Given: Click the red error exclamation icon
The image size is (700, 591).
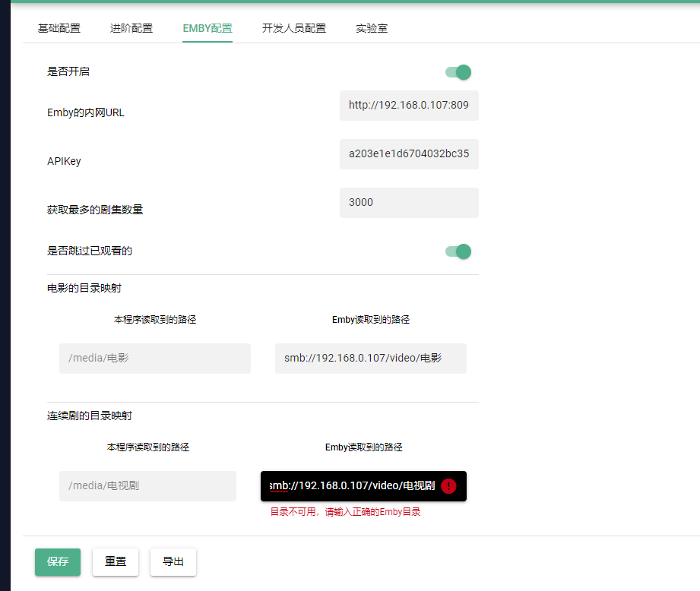Looking at the screenshot, I should pos(448,486).
